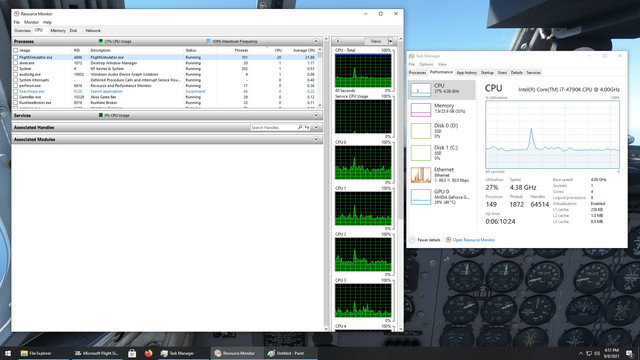Viewport: 640px width, 360px height.
Task: Check the select-all Image header checkbox
Action: click(x=16, y=50)
